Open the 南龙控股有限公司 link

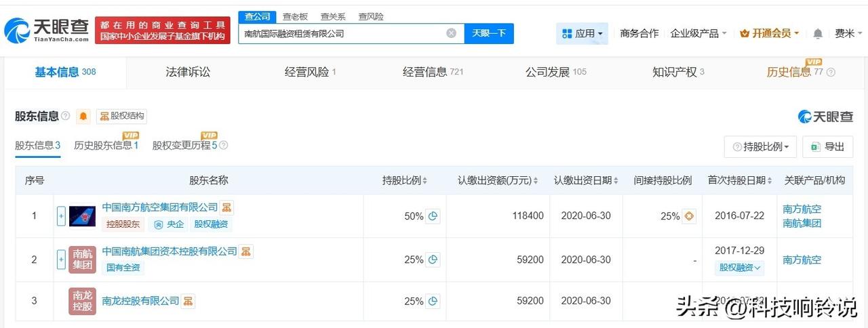(140, 300)
